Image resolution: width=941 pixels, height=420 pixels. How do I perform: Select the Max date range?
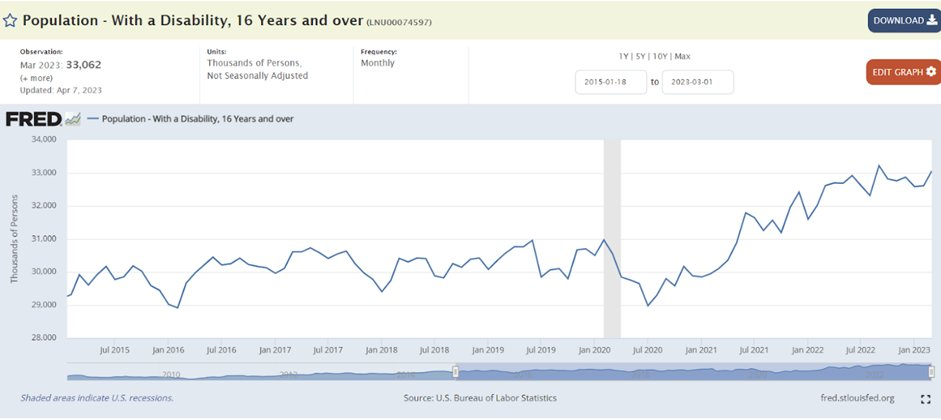pos(682,56)
